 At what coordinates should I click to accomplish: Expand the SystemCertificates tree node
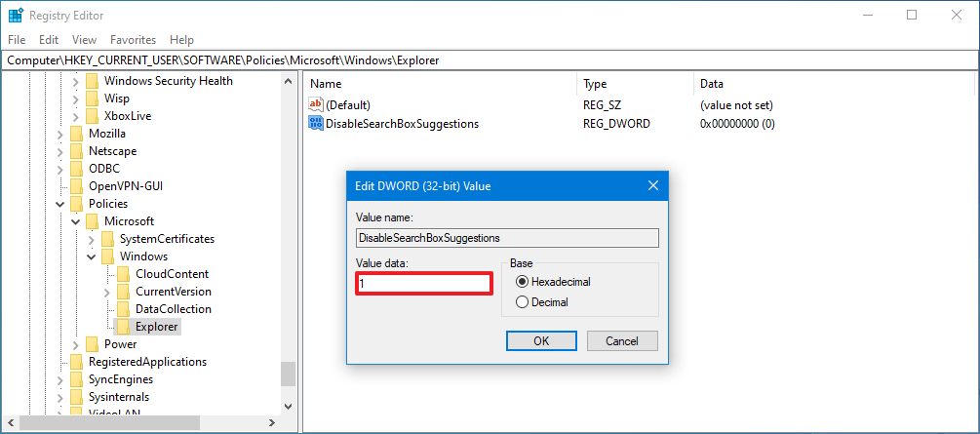point(92,239)
